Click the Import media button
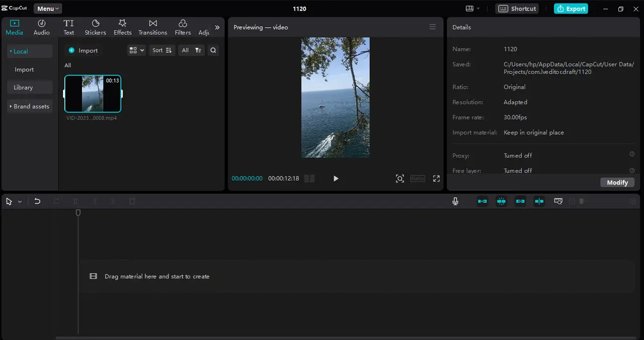The width and height of the screenshot is (644, 340). (84, 50)
